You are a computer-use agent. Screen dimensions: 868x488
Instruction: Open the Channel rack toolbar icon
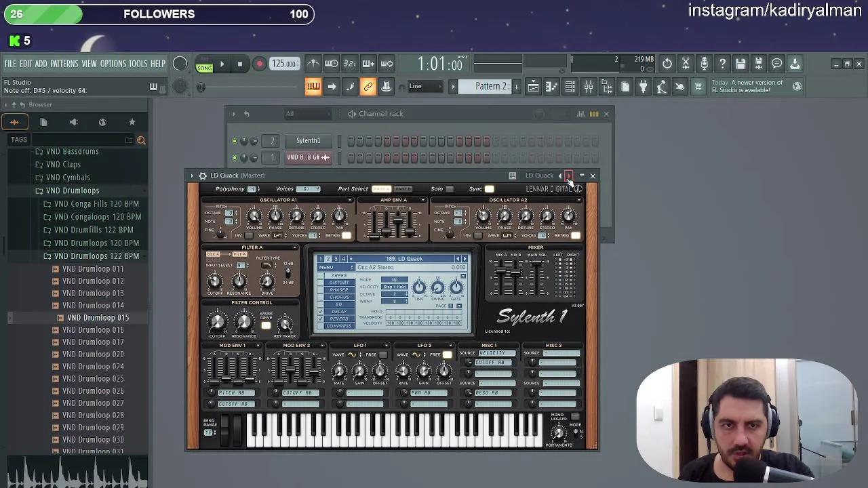(x=570, y=86)
